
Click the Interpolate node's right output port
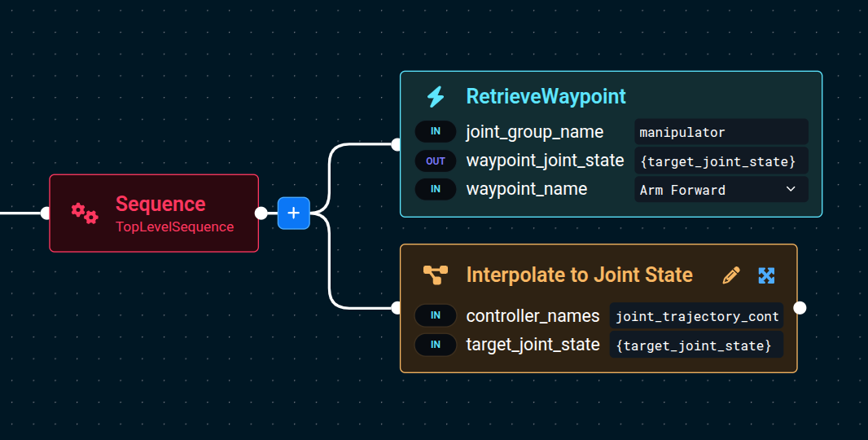800,308
